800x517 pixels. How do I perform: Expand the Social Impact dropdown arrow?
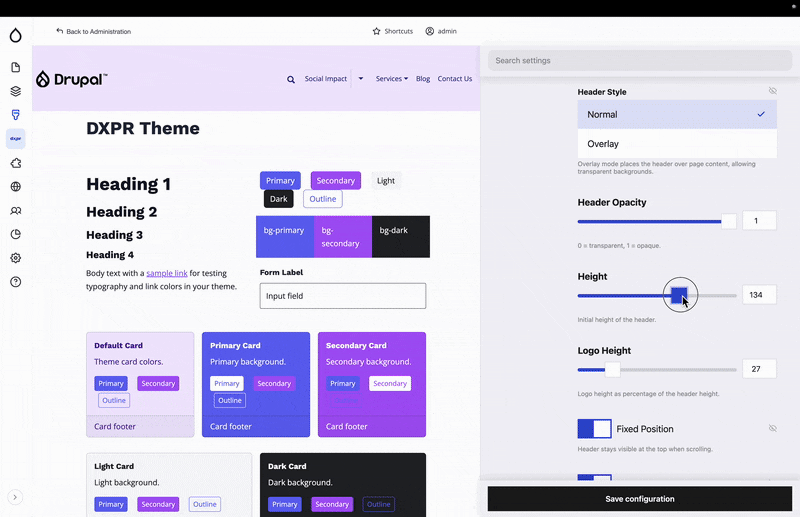[x=361, y=79]
